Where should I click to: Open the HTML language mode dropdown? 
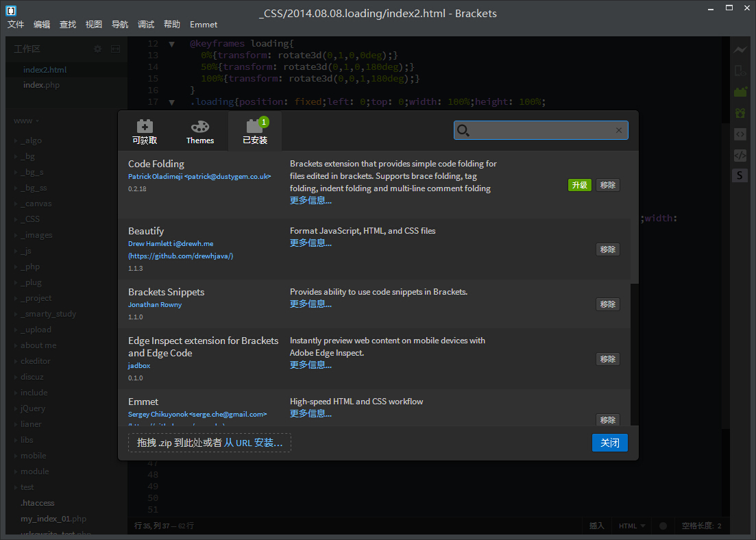[x=632, y=526]
